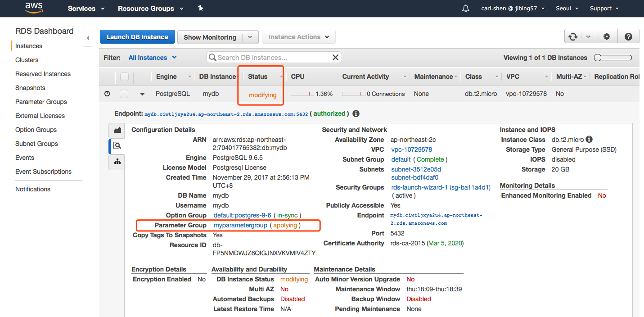Open the vpc-10729578 link in Security and Network

(412, 149)
